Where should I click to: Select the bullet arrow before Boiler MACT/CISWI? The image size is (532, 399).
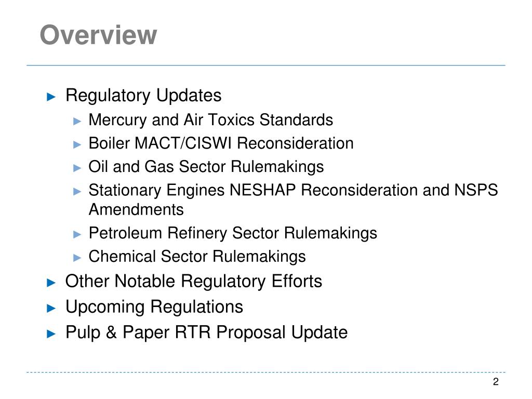coord(77,144)
